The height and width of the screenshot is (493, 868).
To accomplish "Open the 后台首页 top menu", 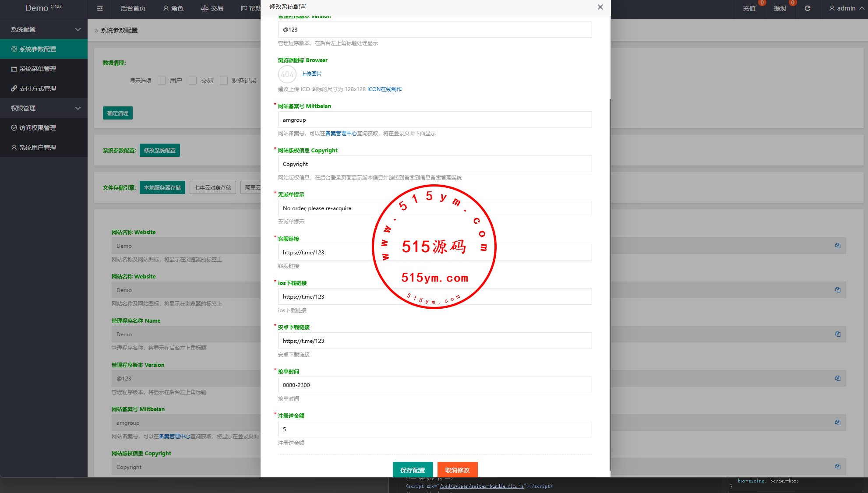I will (x=133, y=8).
